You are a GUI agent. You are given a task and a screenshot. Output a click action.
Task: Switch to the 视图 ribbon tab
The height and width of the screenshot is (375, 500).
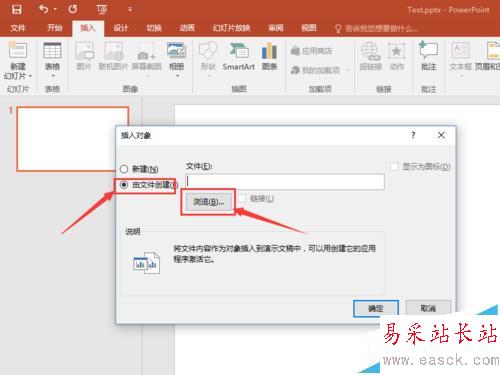click(x=309, y=28)
